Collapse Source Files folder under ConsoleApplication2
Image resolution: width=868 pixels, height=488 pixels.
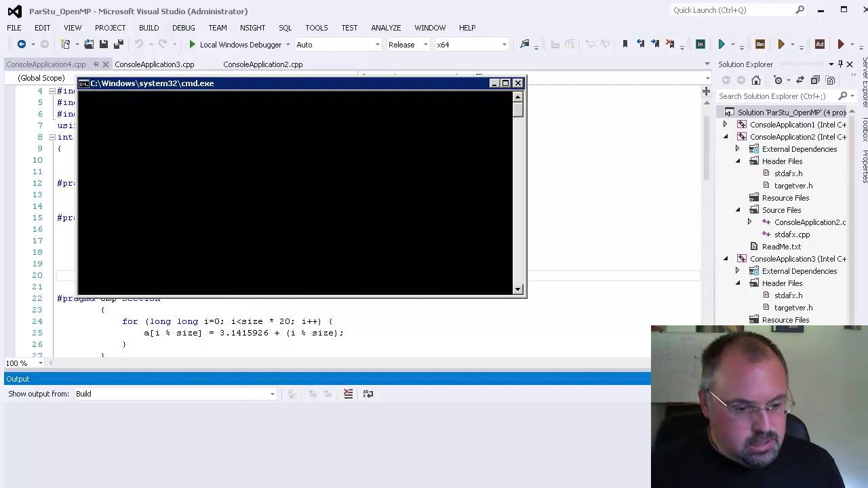click(737, 210)
